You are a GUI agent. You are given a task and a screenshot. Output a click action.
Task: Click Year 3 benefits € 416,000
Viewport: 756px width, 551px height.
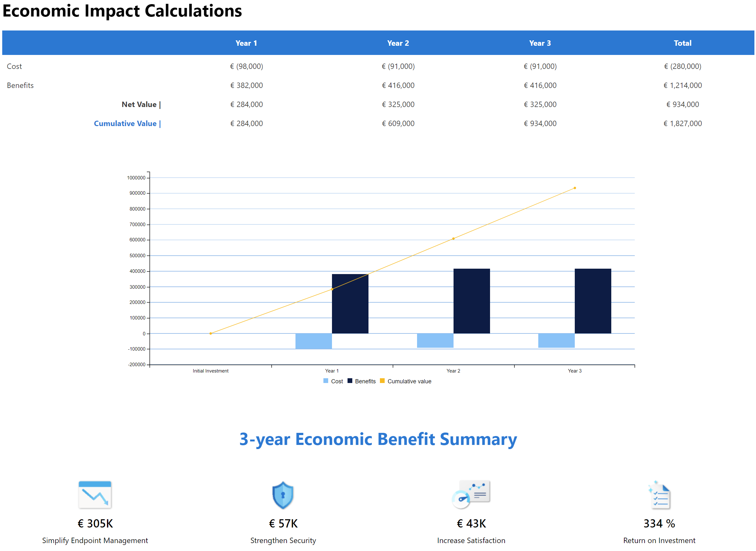click(540, 85)
